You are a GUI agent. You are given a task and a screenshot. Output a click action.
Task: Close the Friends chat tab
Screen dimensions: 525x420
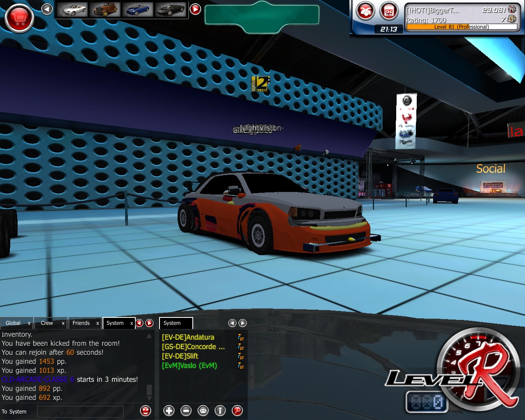[x=98, y=324]
